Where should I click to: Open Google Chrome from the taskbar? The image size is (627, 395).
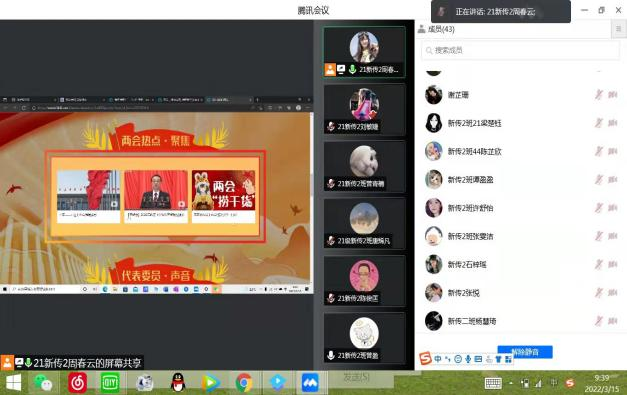(x=244, y=383)
